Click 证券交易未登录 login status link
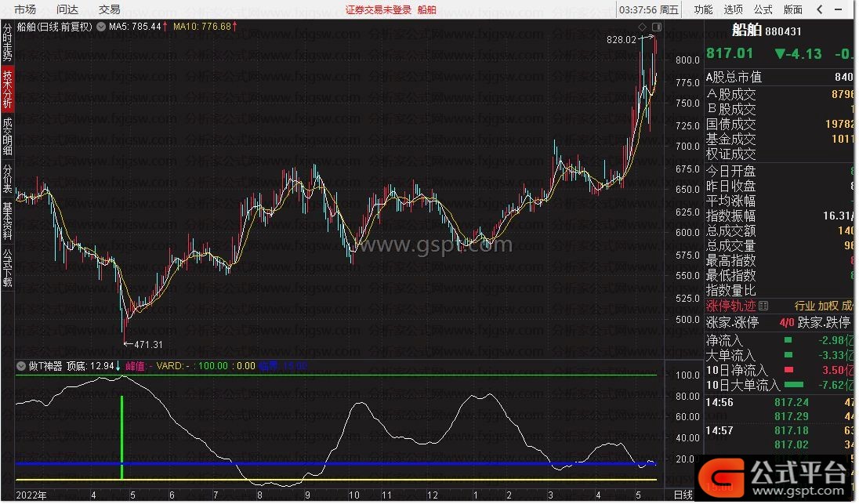 pyautogui.click(x=378, y=10)
